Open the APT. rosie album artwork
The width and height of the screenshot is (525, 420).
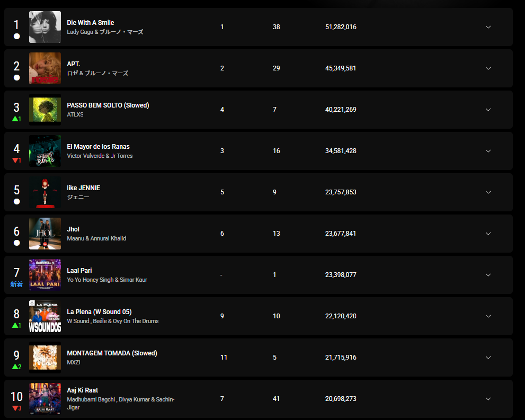click(x=45, y=68)
